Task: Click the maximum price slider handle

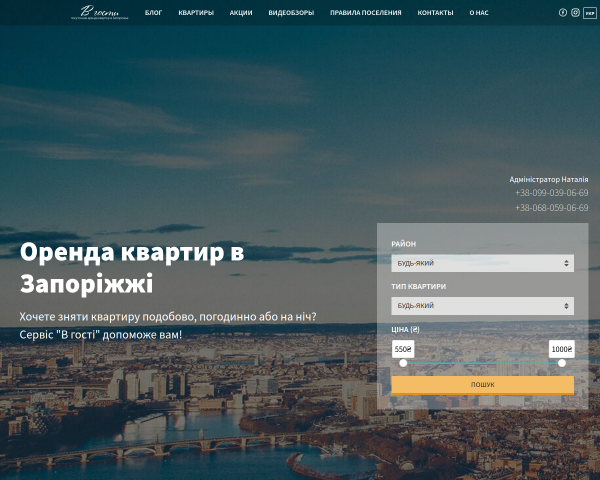Action: pyautogui.click(x=562, y=363)
